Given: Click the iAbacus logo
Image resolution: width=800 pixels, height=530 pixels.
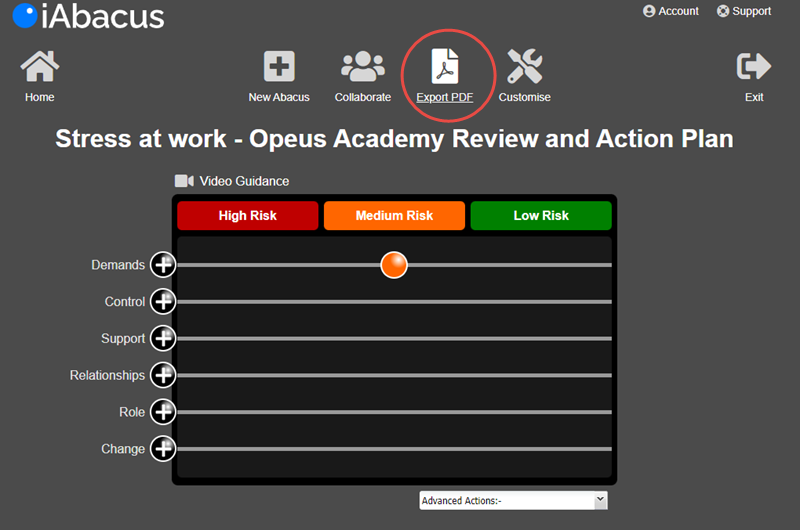Looking at the screenshot, I should click(89, 16).
